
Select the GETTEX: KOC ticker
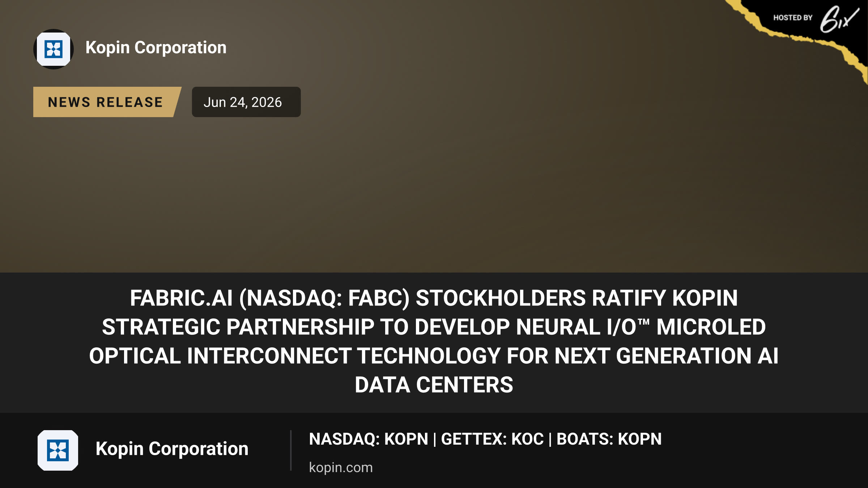click(x=492, y=439)
